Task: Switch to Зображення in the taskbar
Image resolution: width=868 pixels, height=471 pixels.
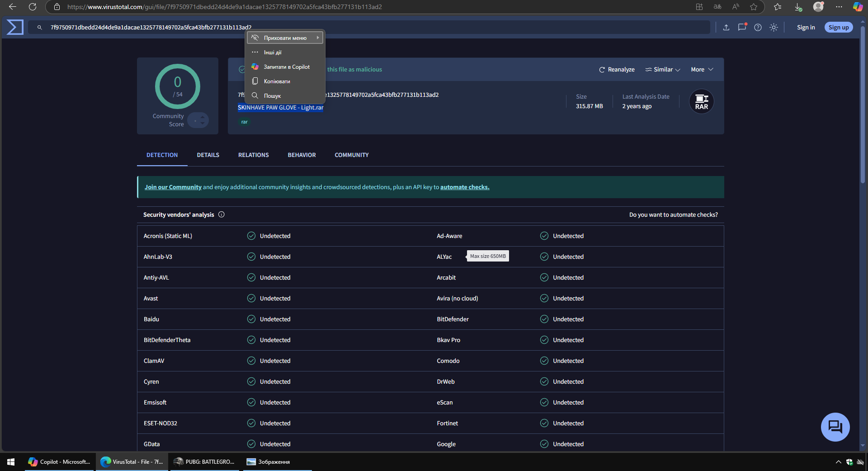Action: 278,462
